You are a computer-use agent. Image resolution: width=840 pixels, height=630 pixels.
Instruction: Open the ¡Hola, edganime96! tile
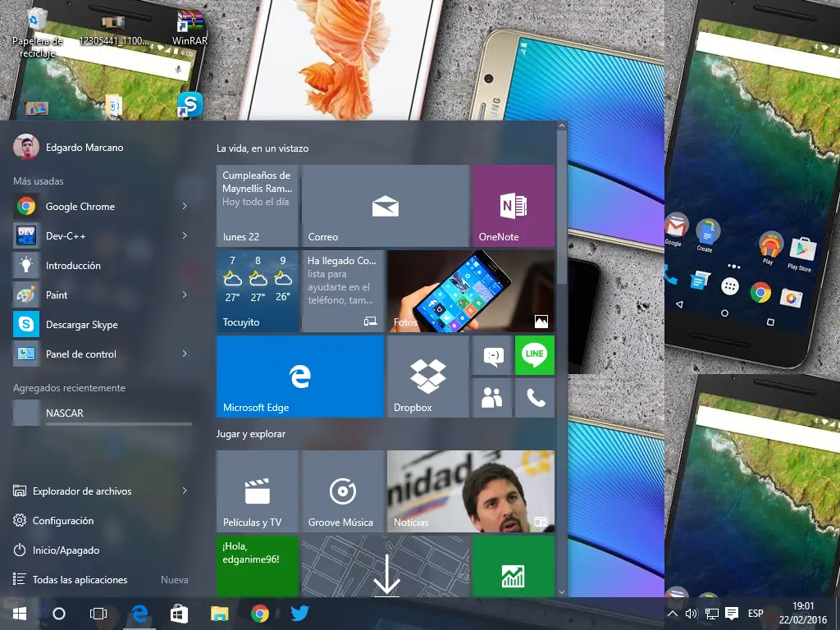click(257, 566)
